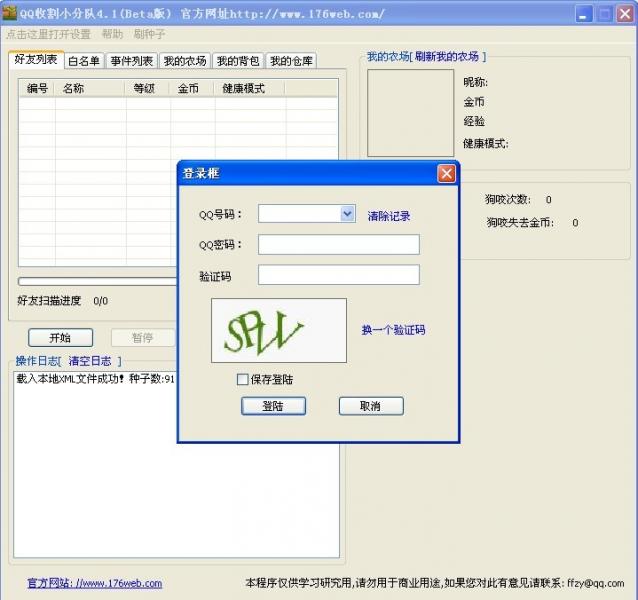Click the 狗咬失去金币 label
This screenshot has height=600, width=638.
(520, 223)
